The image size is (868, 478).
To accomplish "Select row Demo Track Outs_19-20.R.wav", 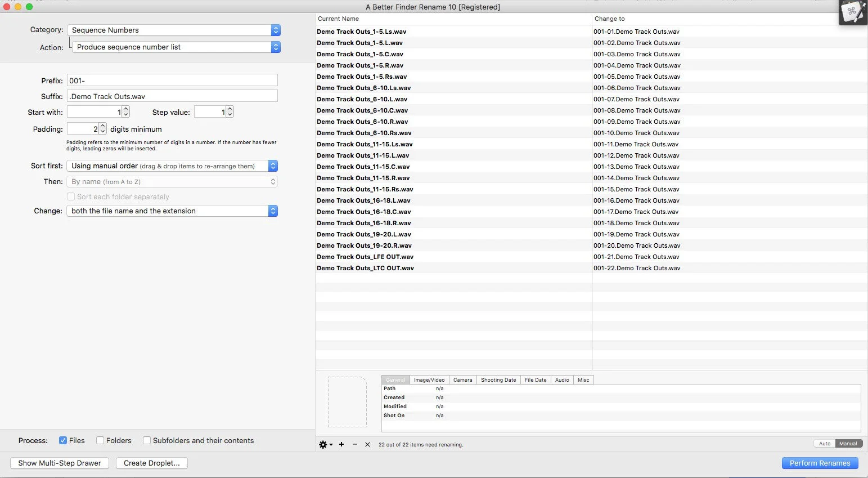I will pyautogui.click(x=453, y=245).
